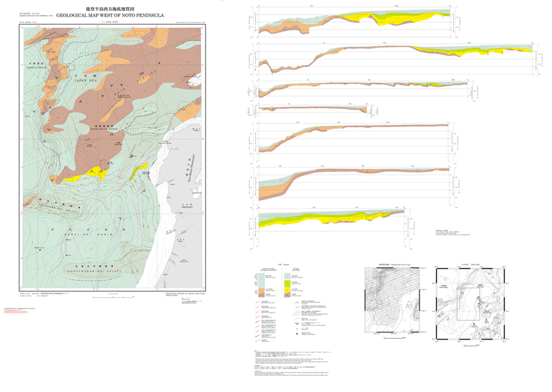This screenshot has height=392, width=552.
Task: Click the study-area rectangle inside the Index Map
Action: tap(468, 304)
